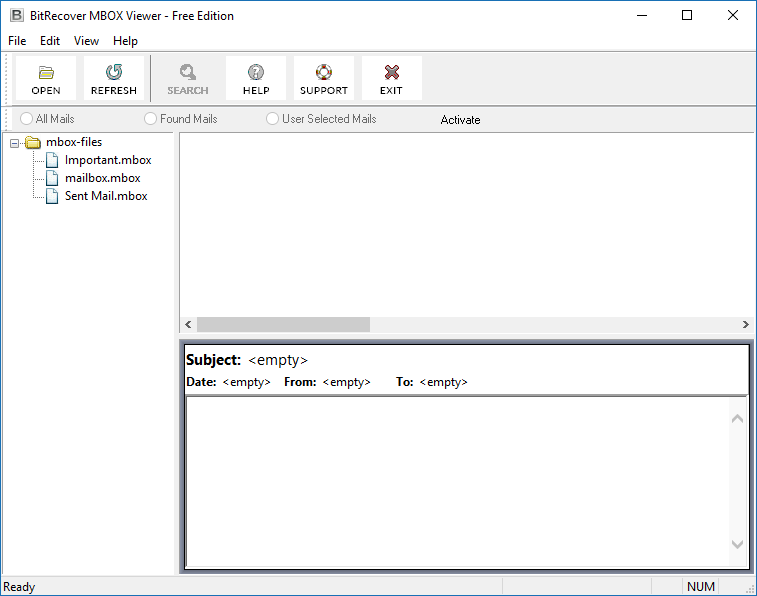Open the Edit menu
The width and height of the screenshot is (757, 596).
[x=50, y=41]
